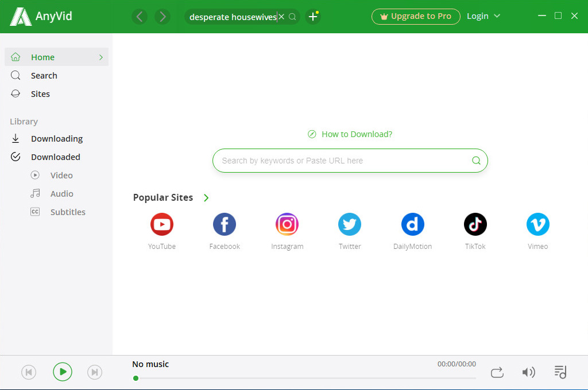Go forward with the right arrow button
Image resolution: width=588 pixels, height=390 pixels.
click(x=163, y=17)
